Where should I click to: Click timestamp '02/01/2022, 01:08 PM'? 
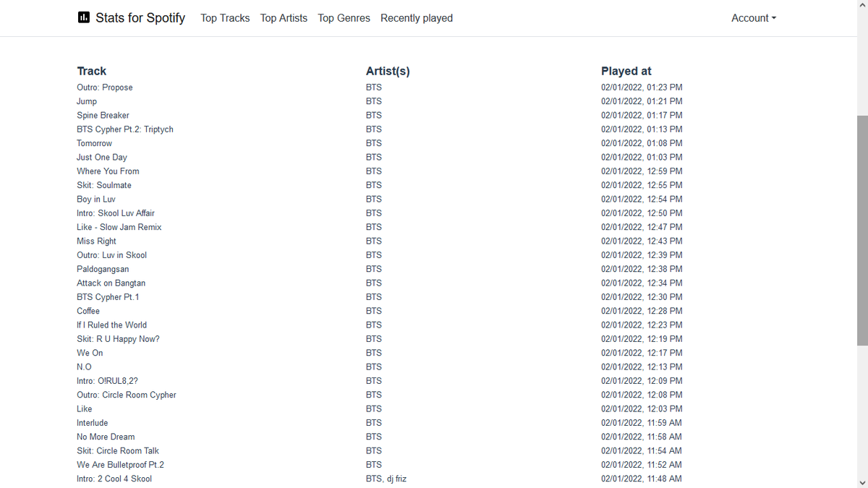pos(642,143)
